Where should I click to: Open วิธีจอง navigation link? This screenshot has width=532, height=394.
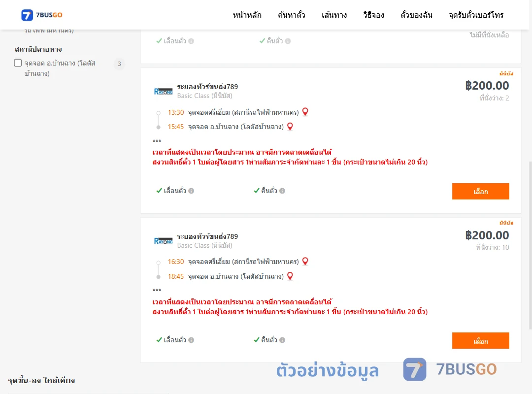(x=373, y=15)
